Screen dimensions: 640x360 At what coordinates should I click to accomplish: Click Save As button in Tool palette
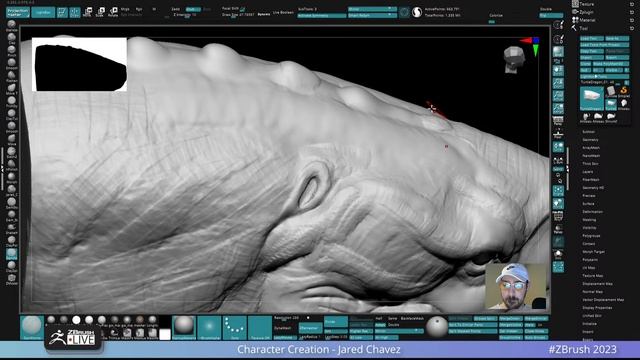pyautogui.click(x=617, y=38)
